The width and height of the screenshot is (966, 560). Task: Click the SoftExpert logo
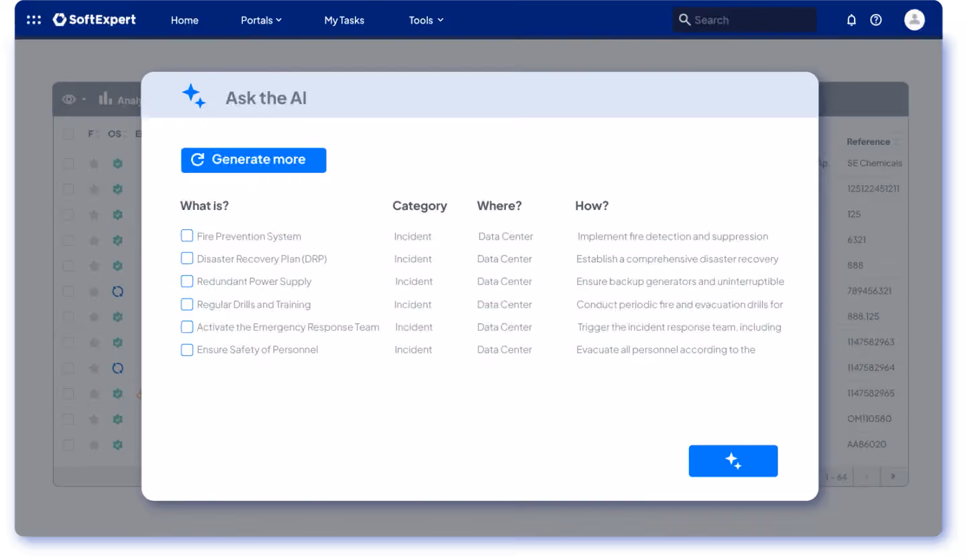pyautogui.click(x=95, y=20)
